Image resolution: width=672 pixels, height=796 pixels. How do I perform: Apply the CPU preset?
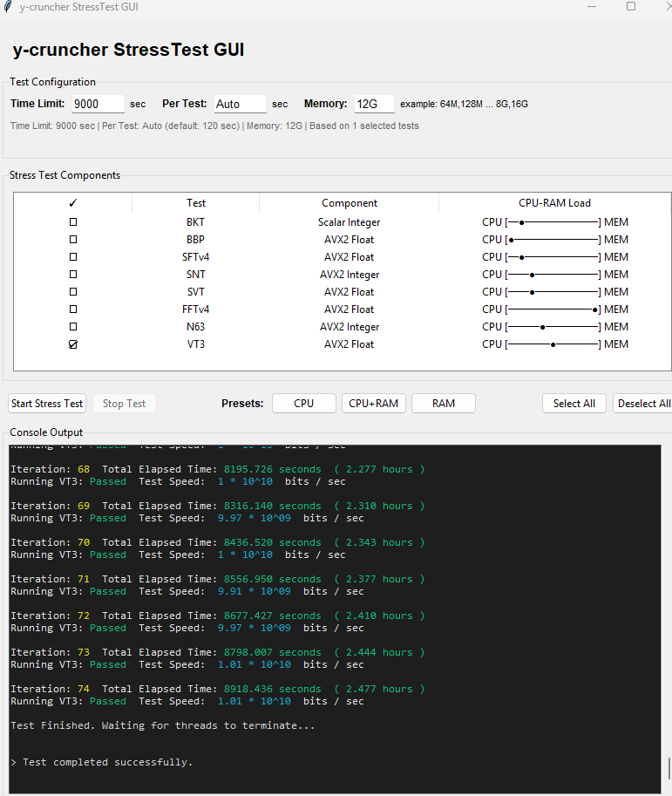[x=304, y=404]
